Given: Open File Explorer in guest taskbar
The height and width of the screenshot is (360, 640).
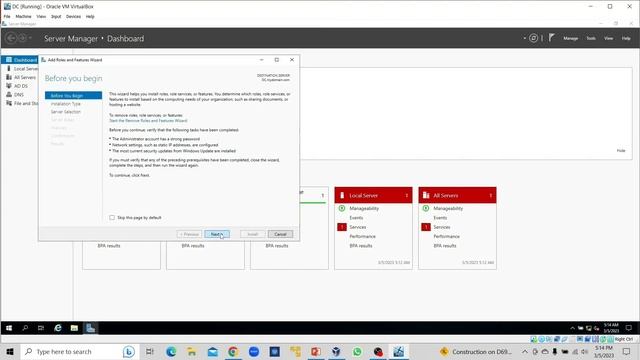Looking at the screenshot, I should 74,328.
